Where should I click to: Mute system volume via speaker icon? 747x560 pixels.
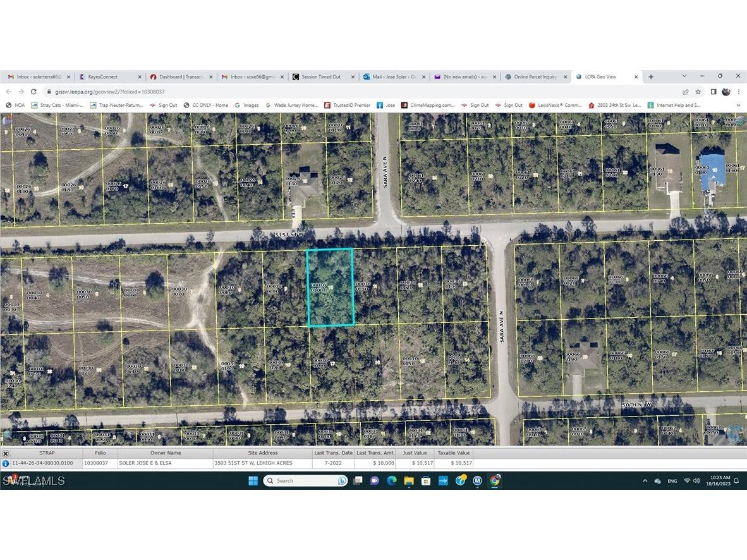pyautogui.click(x=696, y=480)
